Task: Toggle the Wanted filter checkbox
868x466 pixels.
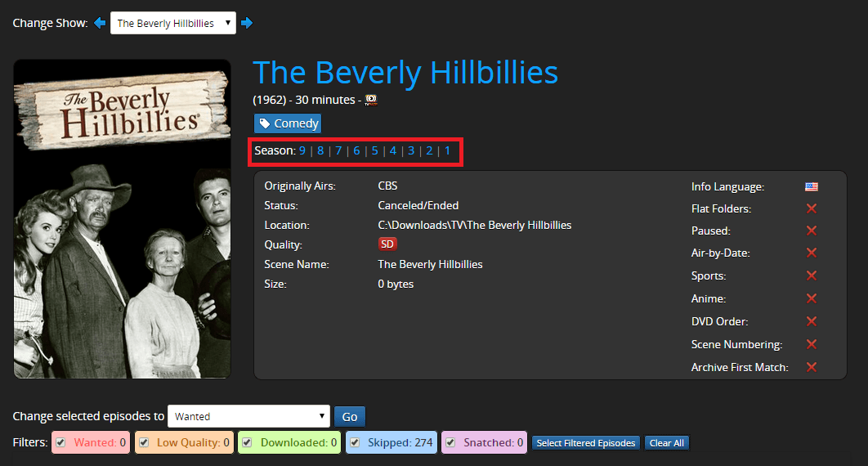Action: click(x=62, y=443)
